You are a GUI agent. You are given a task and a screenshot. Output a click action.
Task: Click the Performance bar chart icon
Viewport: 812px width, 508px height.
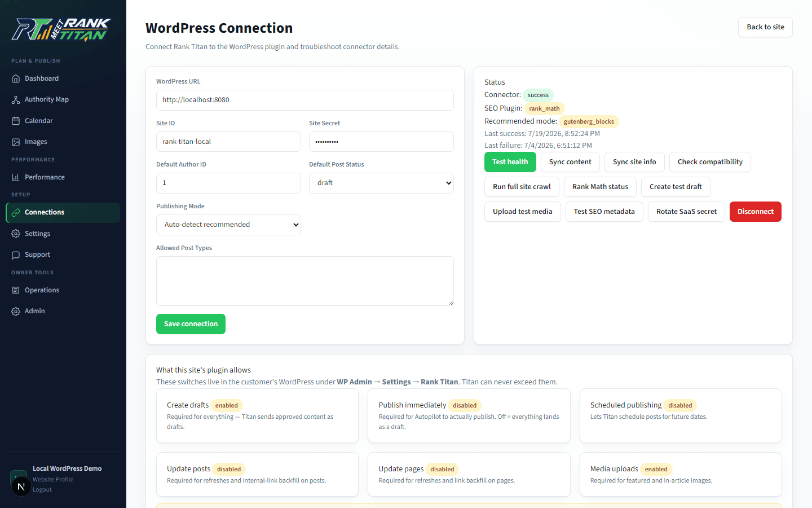coord(16,177)
